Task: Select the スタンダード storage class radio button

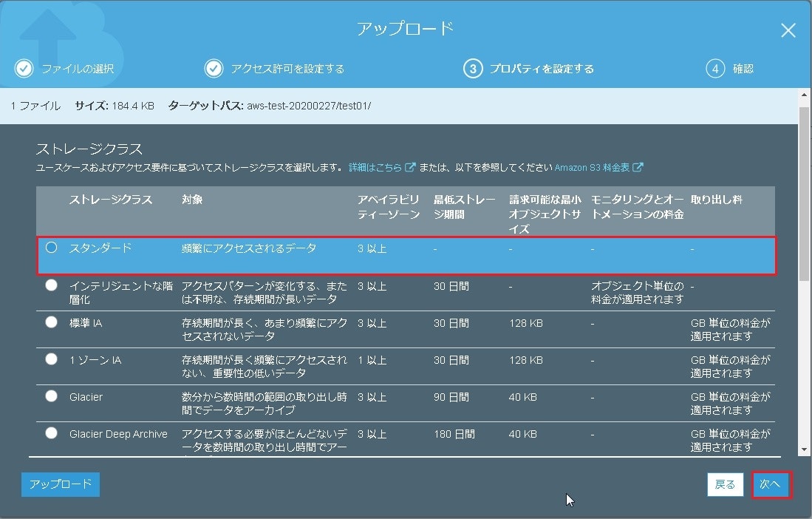Action: point(51,248)
